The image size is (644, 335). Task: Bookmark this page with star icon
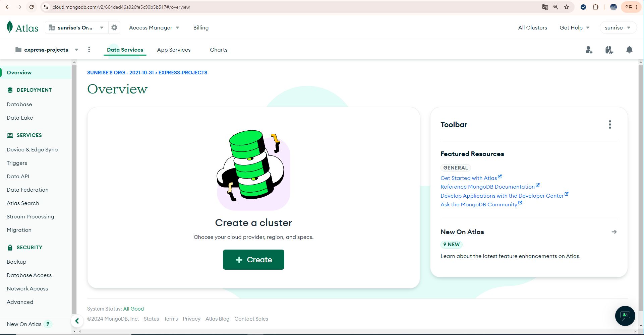tap(567, 7)
